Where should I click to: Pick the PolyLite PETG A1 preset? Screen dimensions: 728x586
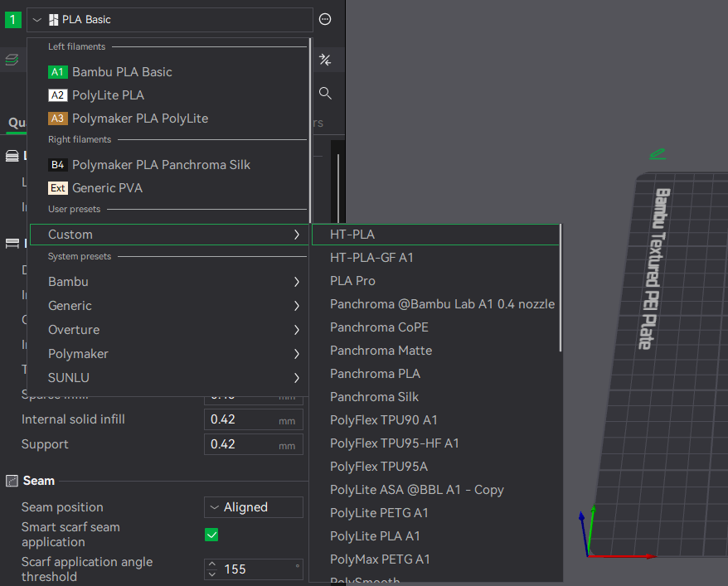(379, 513)
